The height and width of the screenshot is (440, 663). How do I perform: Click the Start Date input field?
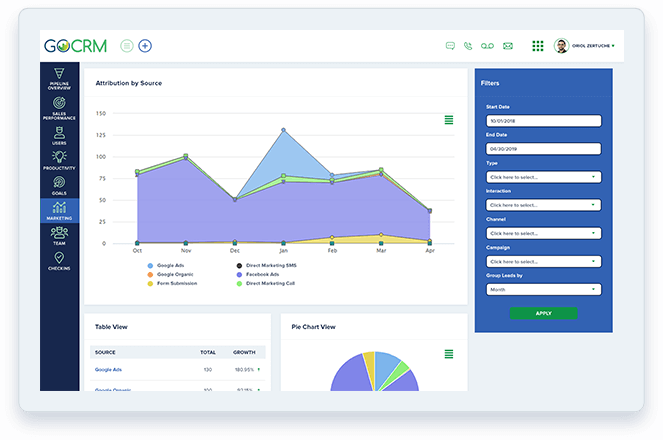(x=543, y=121)
